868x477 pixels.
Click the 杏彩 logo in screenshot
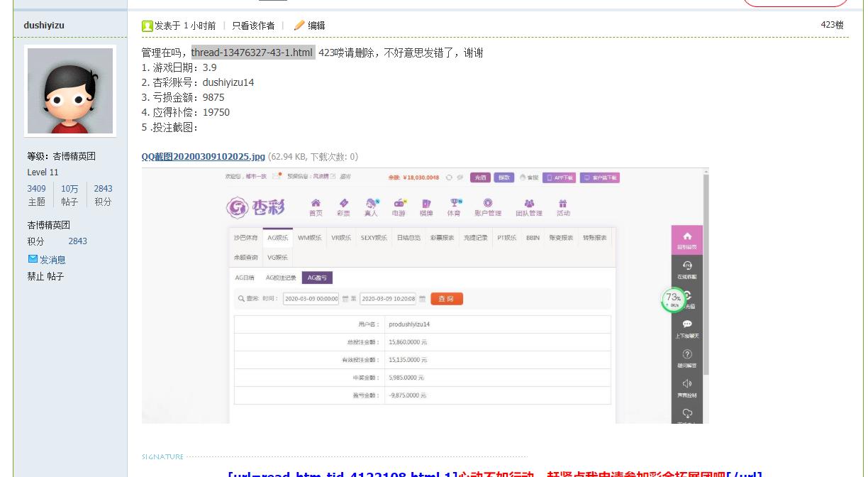pyautogui.click(x=256, y=207)
